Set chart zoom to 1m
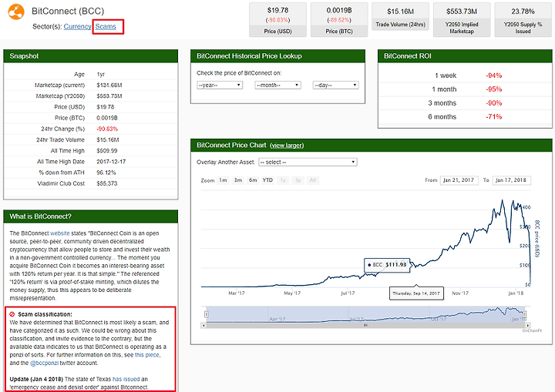555x392 pixels. (223, 180)
